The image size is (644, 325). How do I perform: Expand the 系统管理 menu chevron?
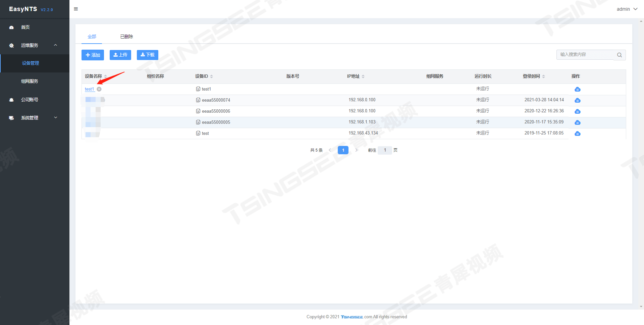tap(56, 118)
